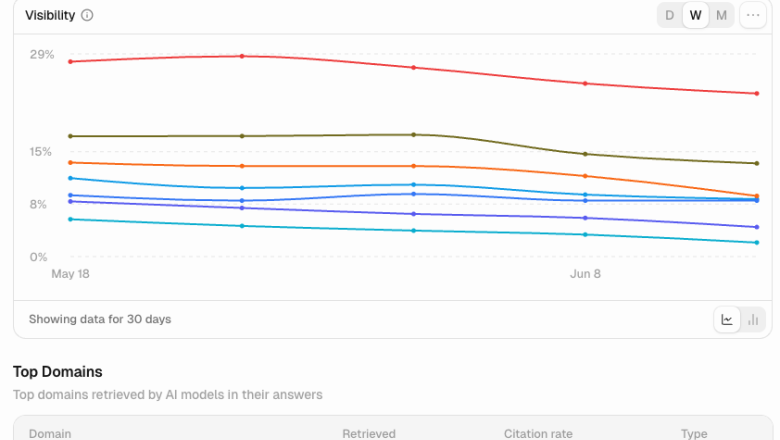The height and width of the screenshot is (440, 780).
Task: Click the May 18 axis label
Action: (70, 274)
